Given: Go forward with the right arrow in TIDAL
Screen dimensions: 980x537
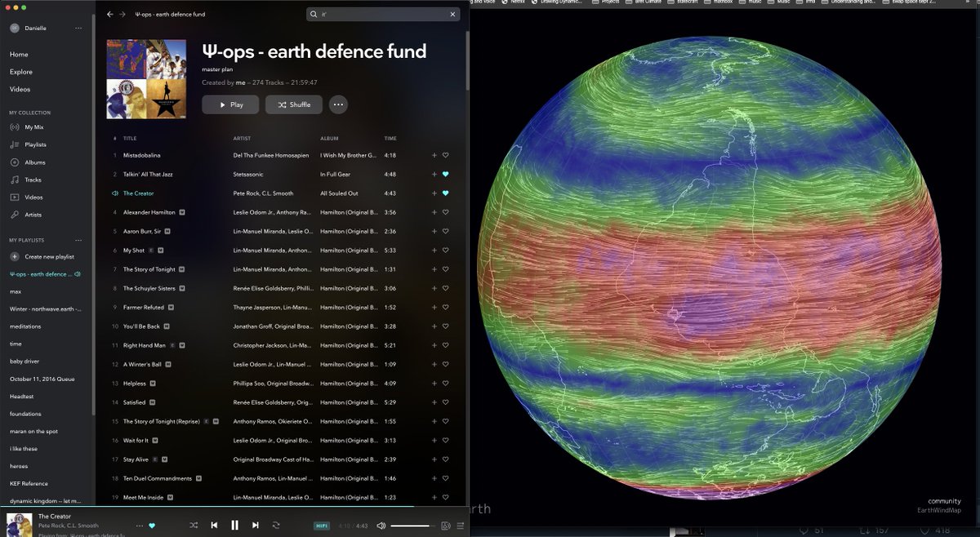Looking at the screenshot, I should (122, 14).
